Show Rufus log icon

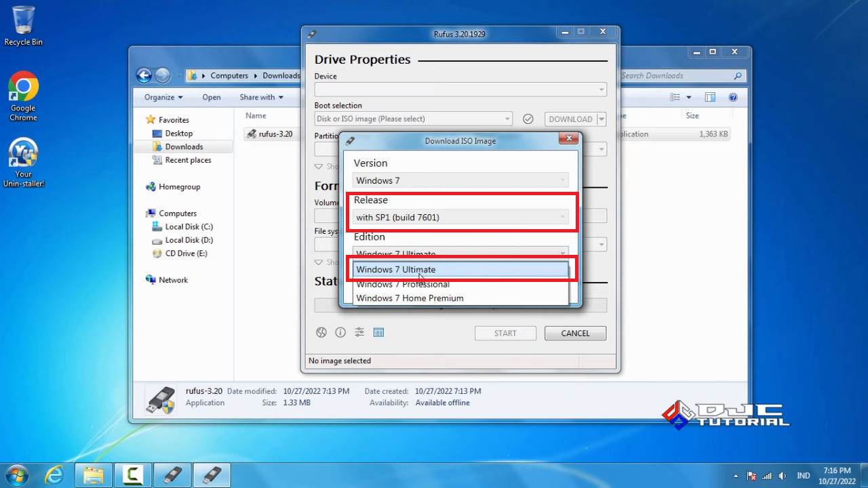378,332
